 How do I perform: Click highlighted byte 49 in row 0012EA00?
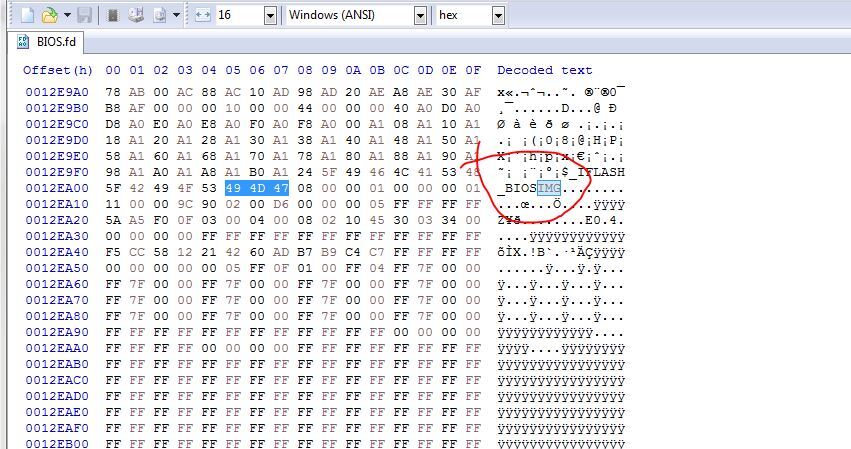click(233, 188)
